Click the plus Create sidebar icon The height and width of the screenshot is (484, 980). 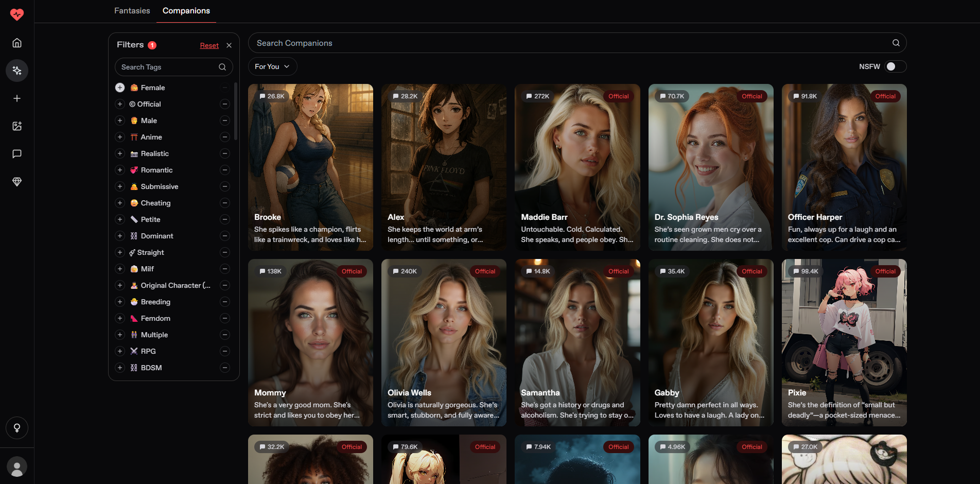pyautogui.click(x=17, y=98)
